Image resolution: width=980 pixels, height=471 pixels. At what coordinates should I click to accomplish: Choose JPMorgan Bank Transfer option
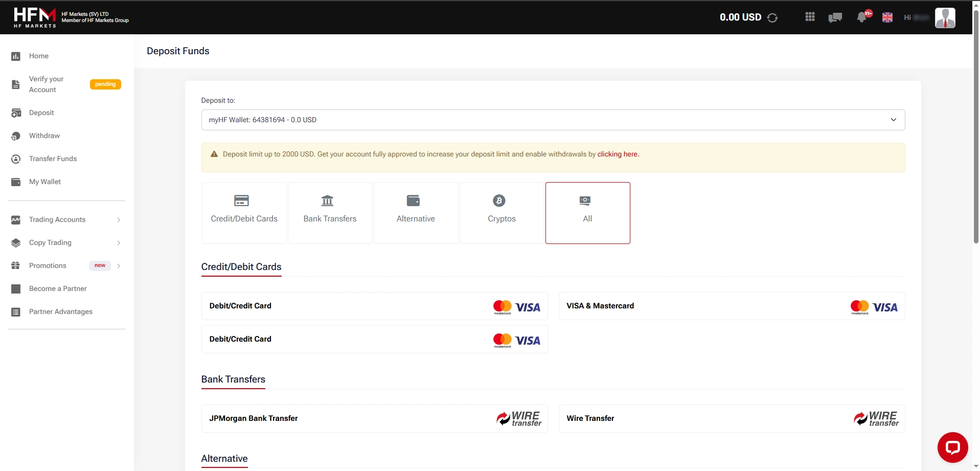374,418
